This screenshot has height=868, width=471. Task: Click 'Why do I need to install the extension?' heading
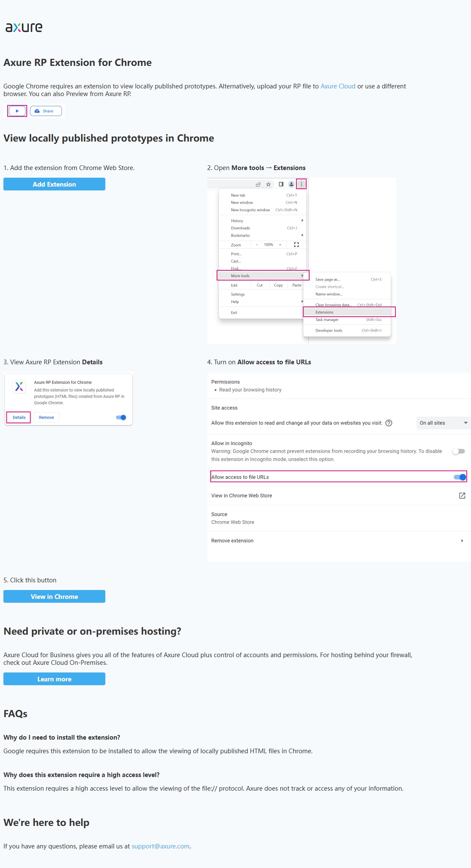pos(62,738)
